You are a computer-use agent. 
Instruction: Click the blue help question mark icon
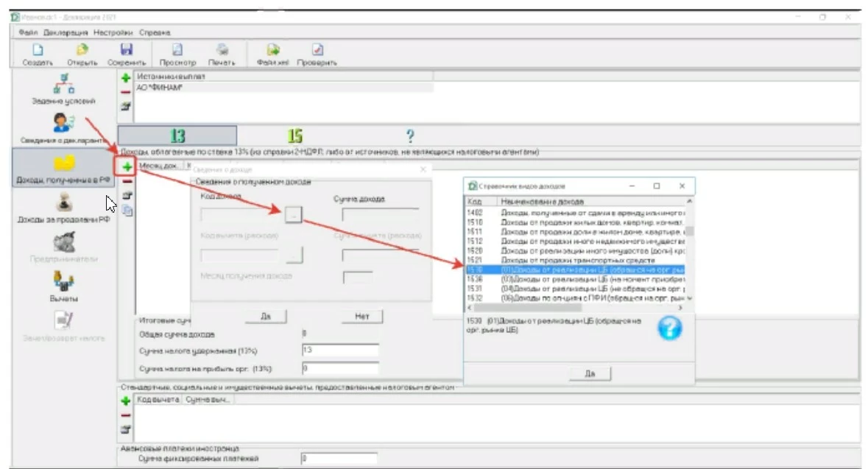tap(669, 328)
